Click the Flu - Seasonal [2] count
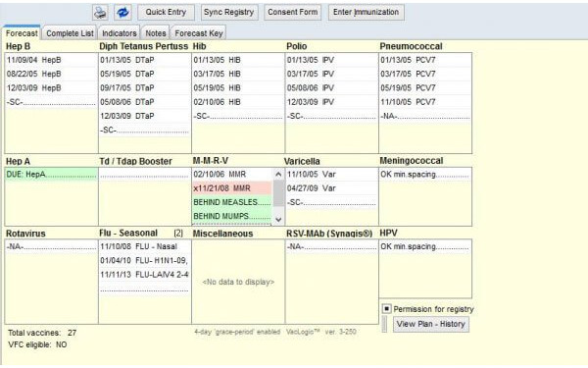 click(178, 234)
